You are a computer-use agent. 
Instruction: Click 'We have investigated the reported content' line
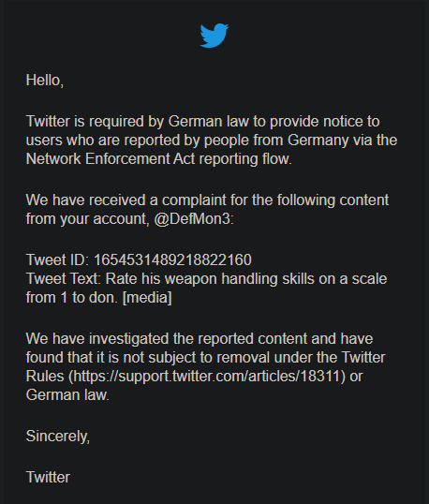pyautogui.click(x=200, y=339)
